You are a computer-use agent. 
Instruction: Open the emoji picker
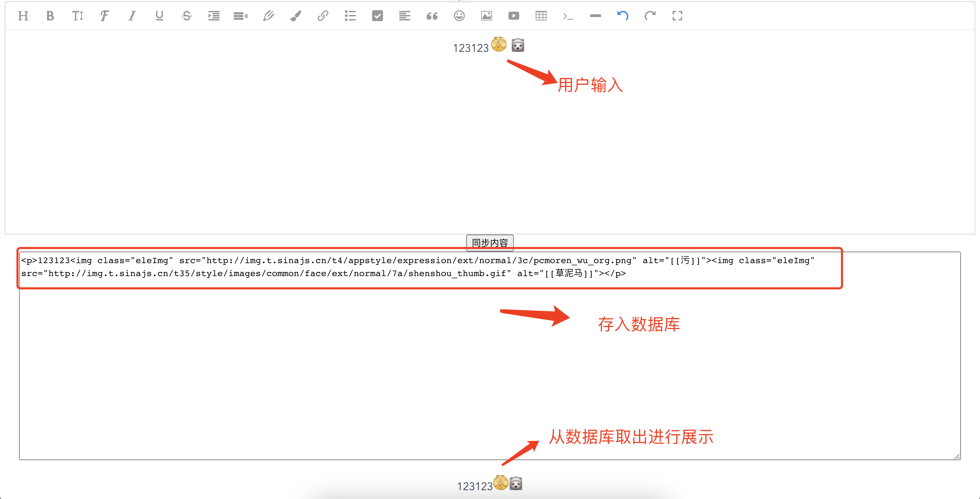click(x=459, y=16)
